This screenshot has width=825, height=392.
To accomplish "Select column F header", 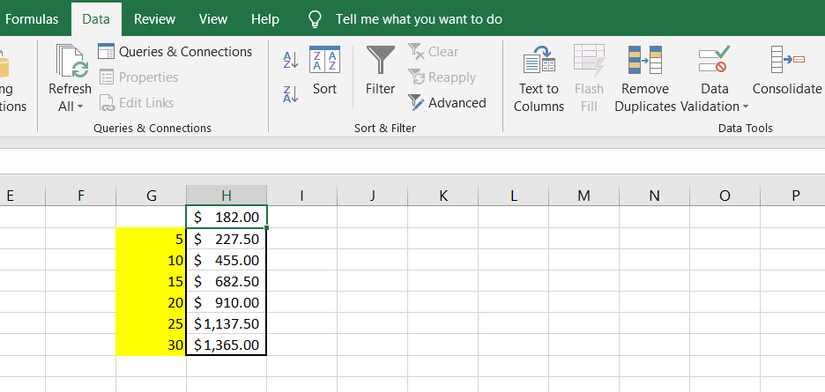I will (81, 195).
